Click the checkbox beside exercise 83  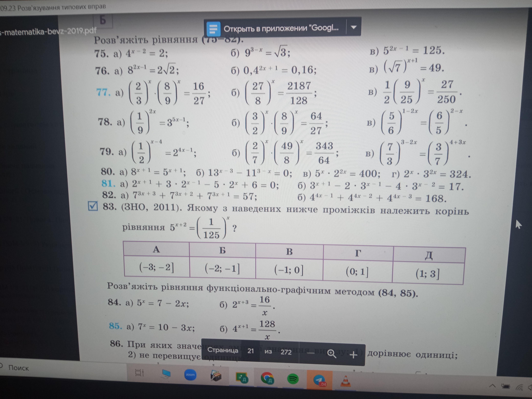(x=93, y=206)
